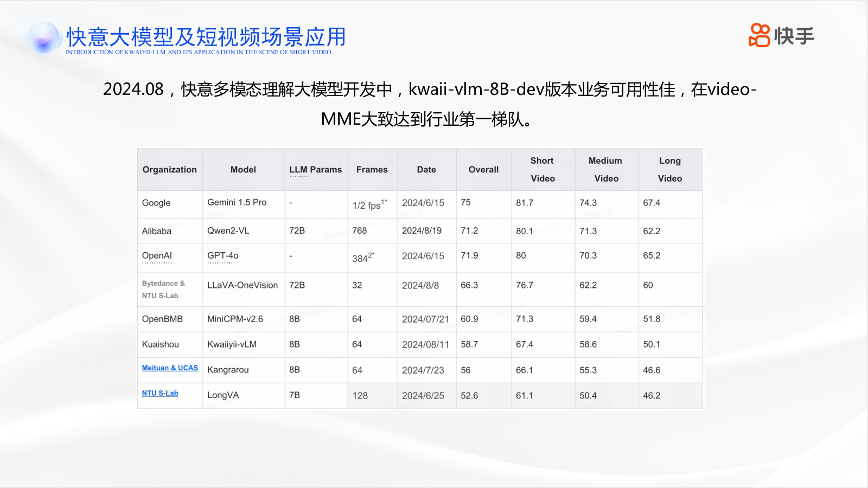Click the Short Video score 80.1

pyautogui.click(x=525, y=231)
